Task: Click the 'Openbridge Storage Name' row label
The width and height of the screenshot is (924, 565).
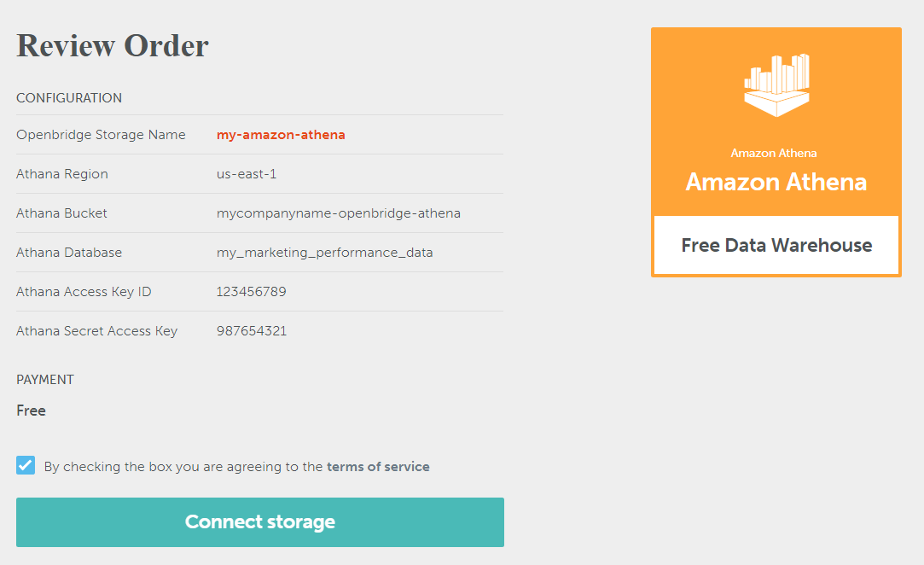Action: [x=100, y=134]
